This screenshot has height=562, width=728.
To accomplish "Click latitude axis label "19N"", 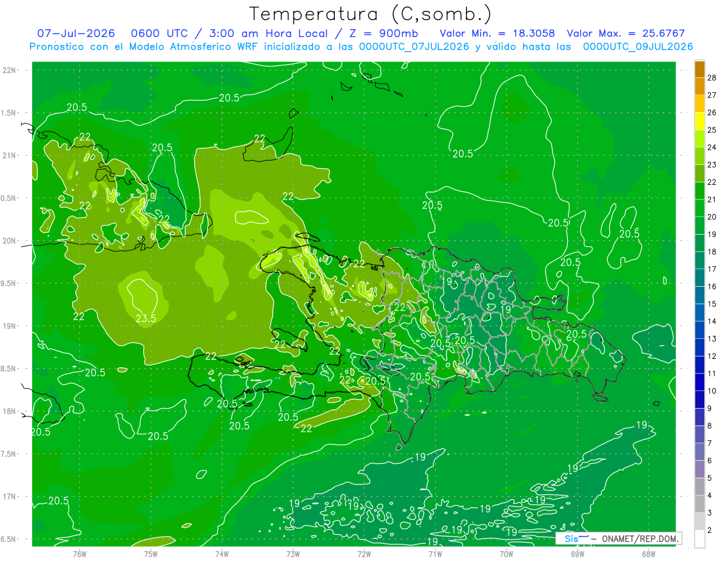I will 9,326.
